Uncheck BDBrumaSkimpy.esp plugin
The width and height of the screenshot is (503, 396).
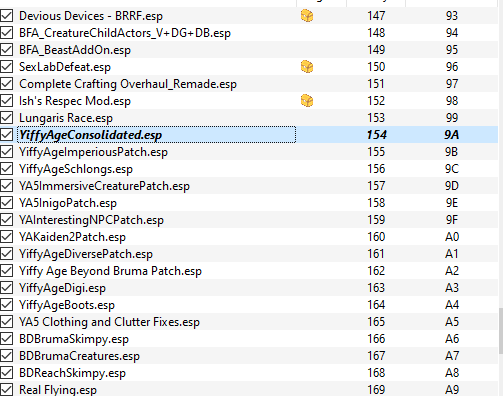tap(6, 339)
